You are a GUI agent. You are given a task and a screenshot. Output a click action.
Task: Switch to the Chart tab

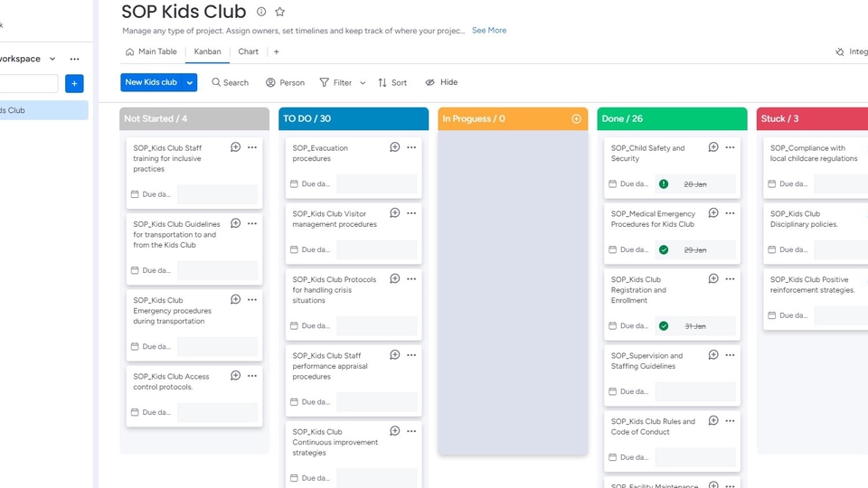(248, 52)
